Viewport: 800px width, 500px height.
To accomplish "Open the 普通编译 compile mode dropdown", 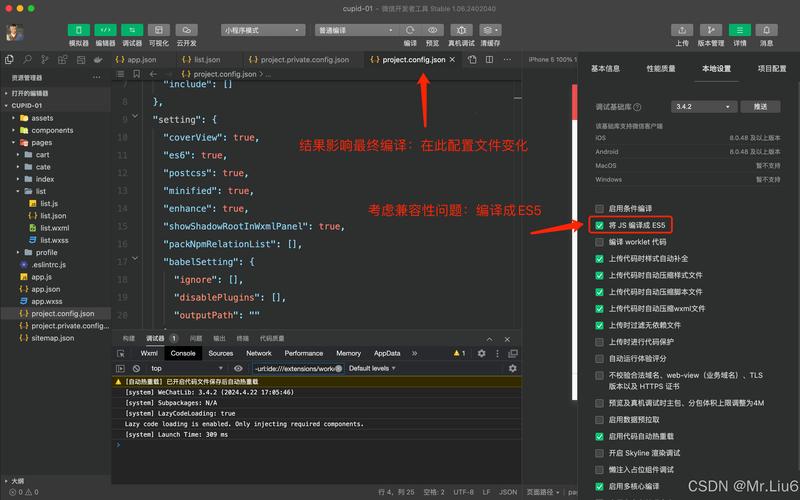I will click(x=356, y=30).
